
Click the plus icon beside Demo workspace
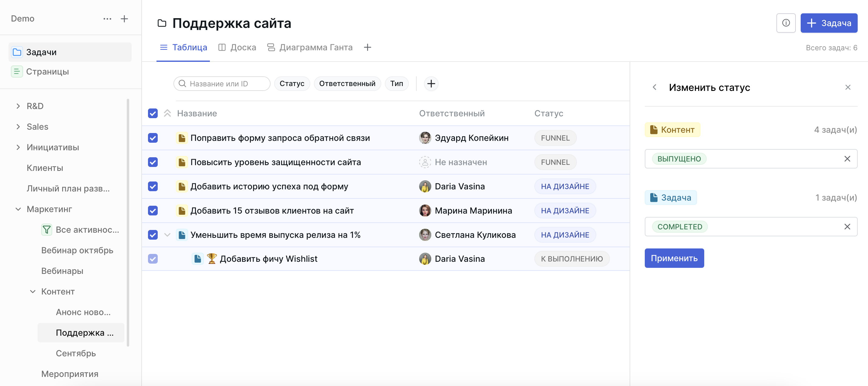tap(124, 19)
